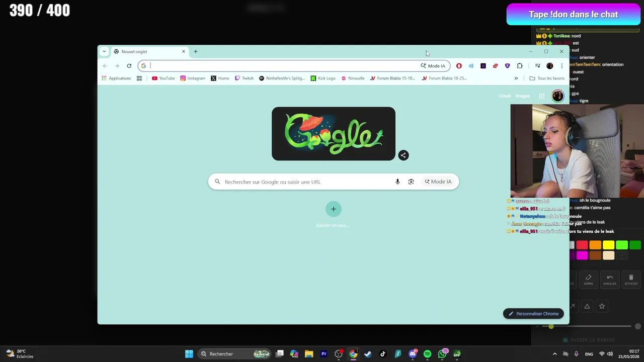Open the YouTube bookmark
The height and width of the screenshot is (362, 644).
[x=163, y=78]
